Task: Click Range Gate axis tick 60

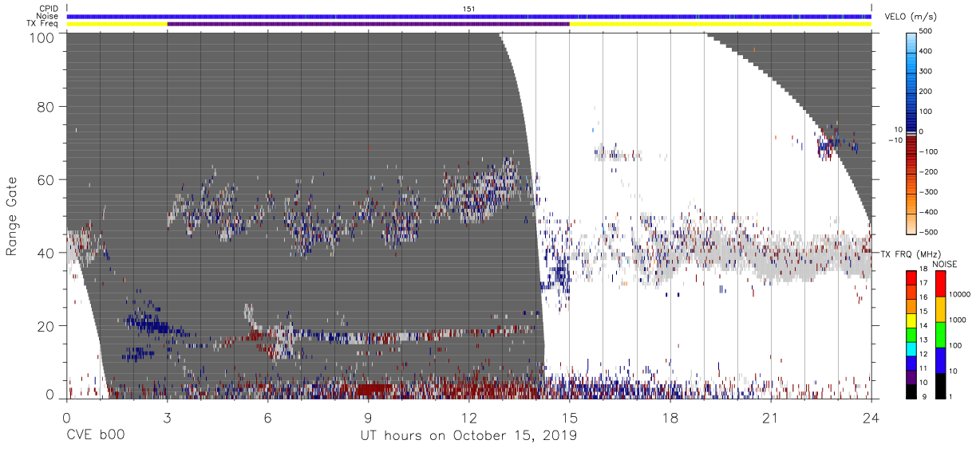Action: click(x=47, y=179)
